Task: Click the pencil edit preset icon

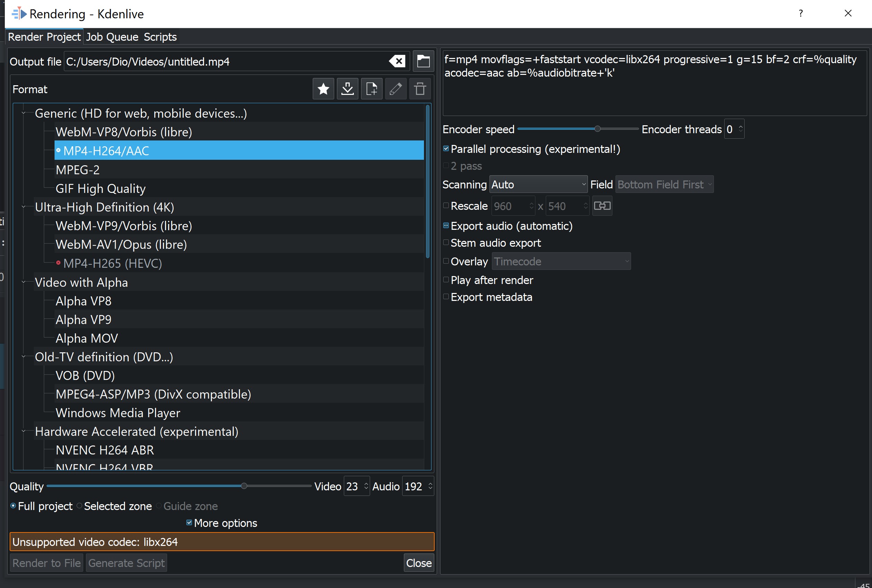Action: (x=396, y=89)
